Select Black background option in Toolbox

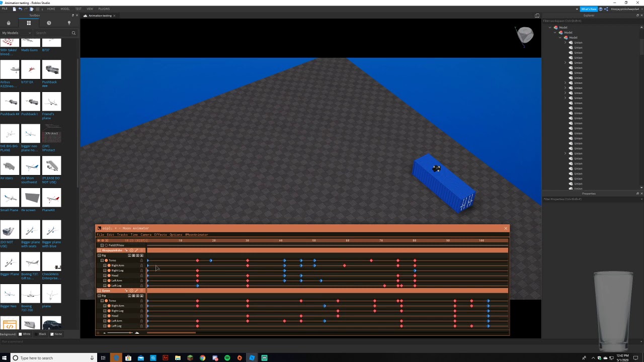pos(40,334)
